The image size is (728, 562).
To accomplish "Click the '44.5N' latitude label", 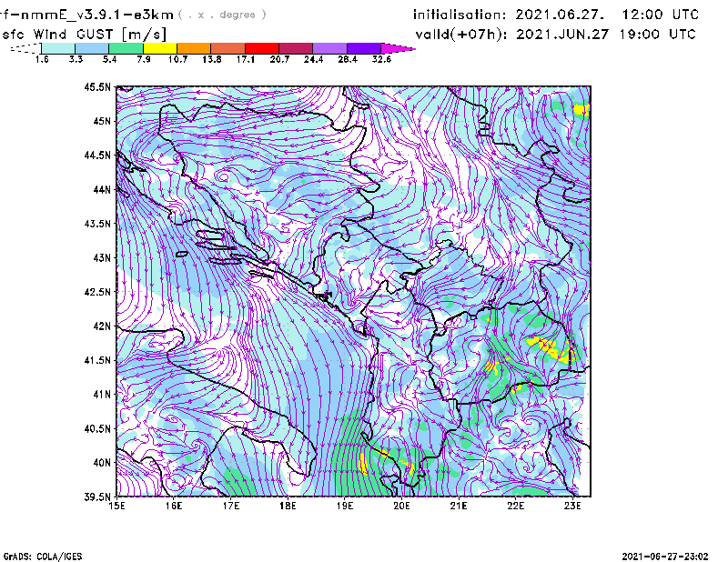I will [97, 155].
